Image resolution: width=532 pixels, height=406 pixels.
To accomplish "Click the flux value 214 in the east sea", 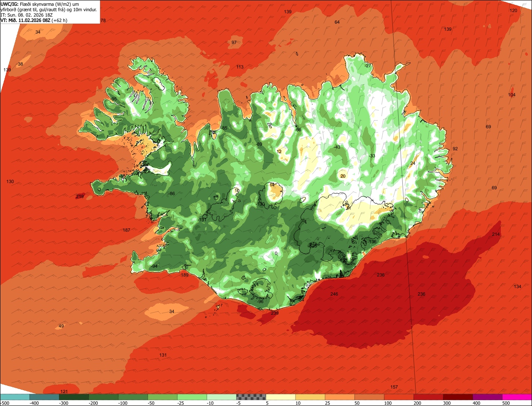I will click(x=496, y=234).
